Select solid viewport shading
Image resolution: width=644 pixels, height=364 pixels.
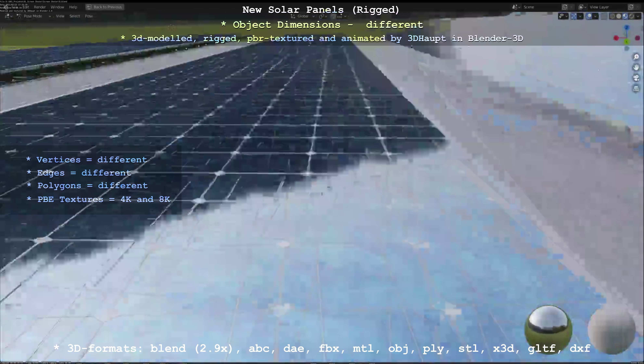[x=619, y=17]
